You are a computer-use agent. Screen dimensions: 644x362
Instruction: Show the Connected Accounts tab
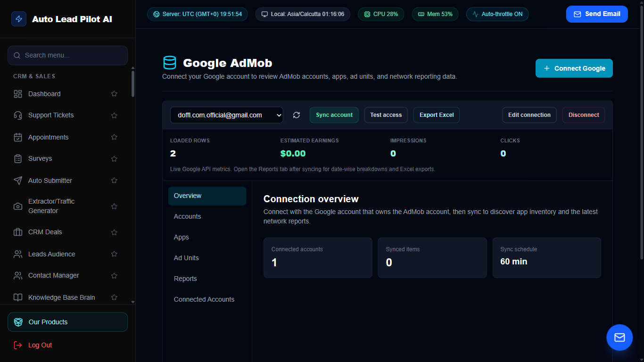[207, 299]
